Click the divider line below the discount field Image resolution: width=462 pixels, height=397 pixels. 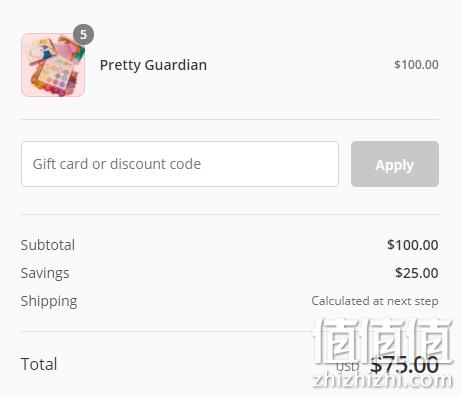coord(230,215)
